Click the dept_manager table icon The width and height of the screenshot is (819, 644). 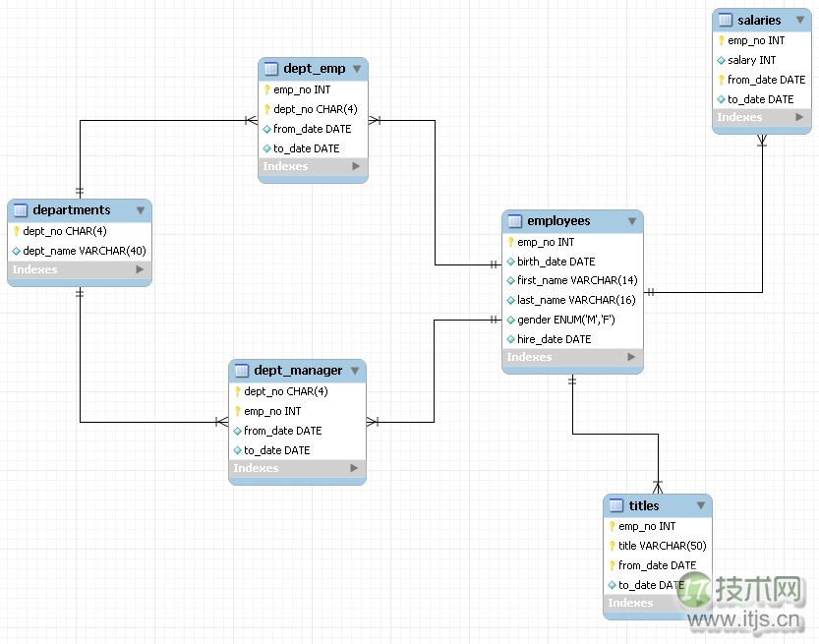242,371
